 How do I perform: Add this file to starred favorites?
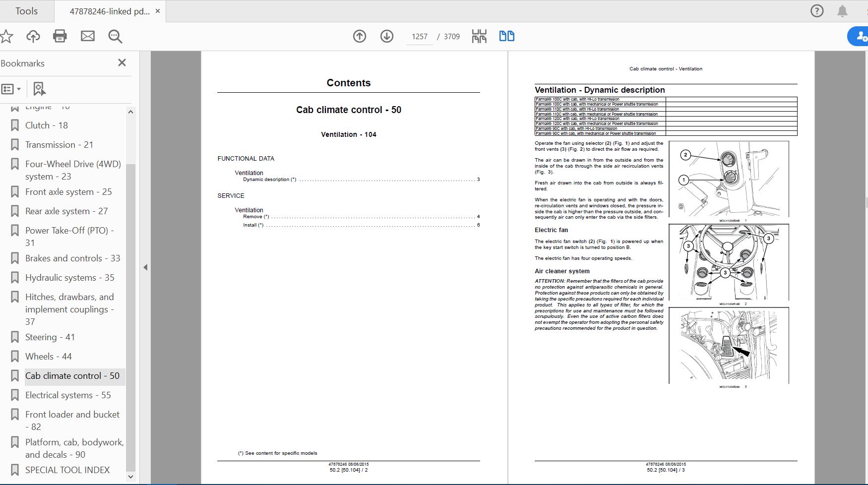tap(6, 36)
